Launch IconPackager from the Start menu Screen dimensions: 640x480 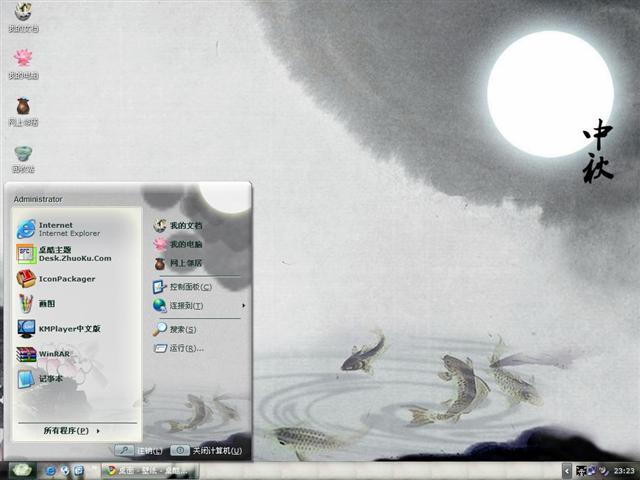(x=77, y=279)
